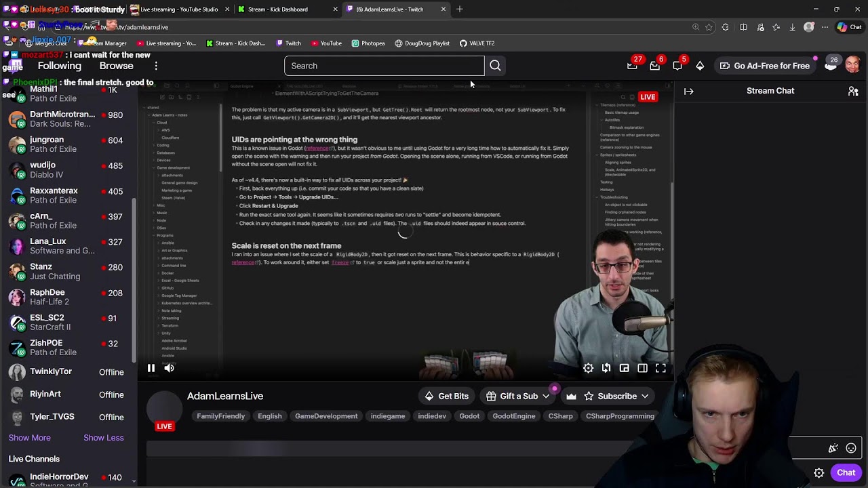The height and width of the screenshot is (488, 868).
Task: Expand followed channels with Show More
Action: 30,438
